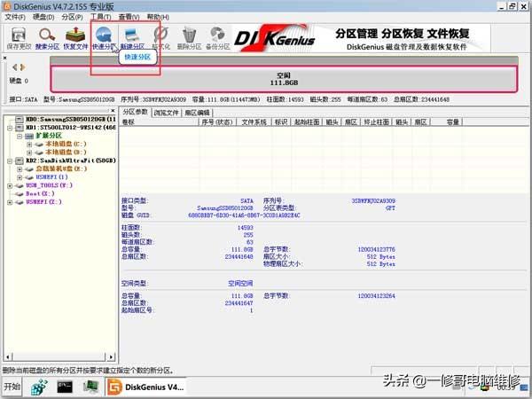Select the 空闲 111.8GB free space bar

[x=284, y=79]
